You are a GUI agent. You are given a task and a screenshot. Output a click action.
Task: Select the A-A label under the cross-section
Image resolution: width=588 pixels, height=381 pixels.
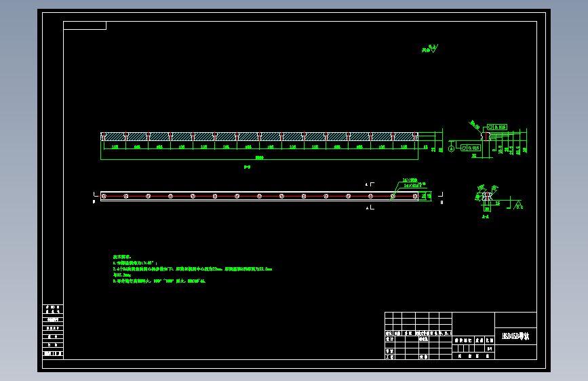click(486, 216)
